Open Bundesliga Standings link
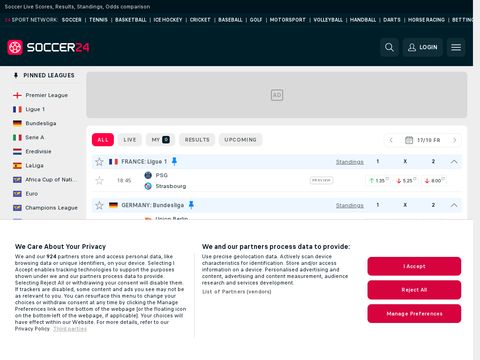480x360 pixels. click(x=349, y=205)
